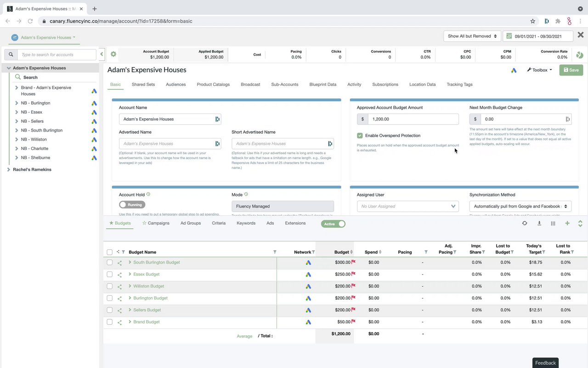Click the refresh icon in grid toolbar
The height and width of the screenshot is (368, 588).
pos(525,223)
